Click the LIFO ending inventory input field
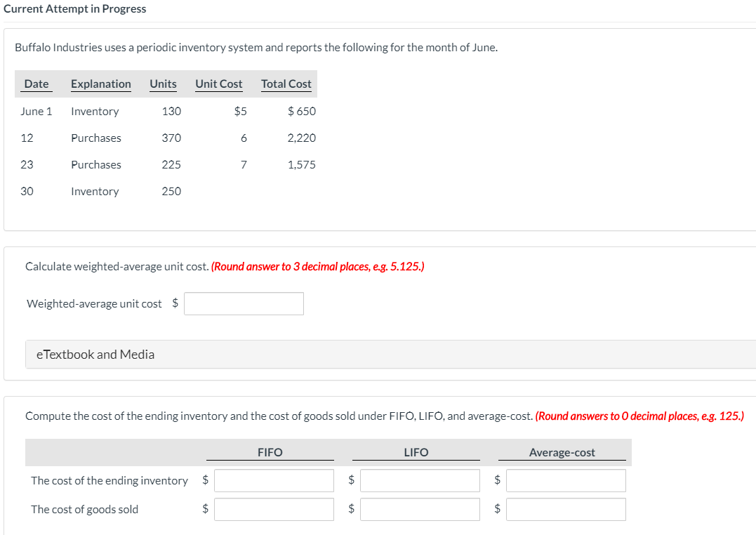 click(x=419, y=480)
